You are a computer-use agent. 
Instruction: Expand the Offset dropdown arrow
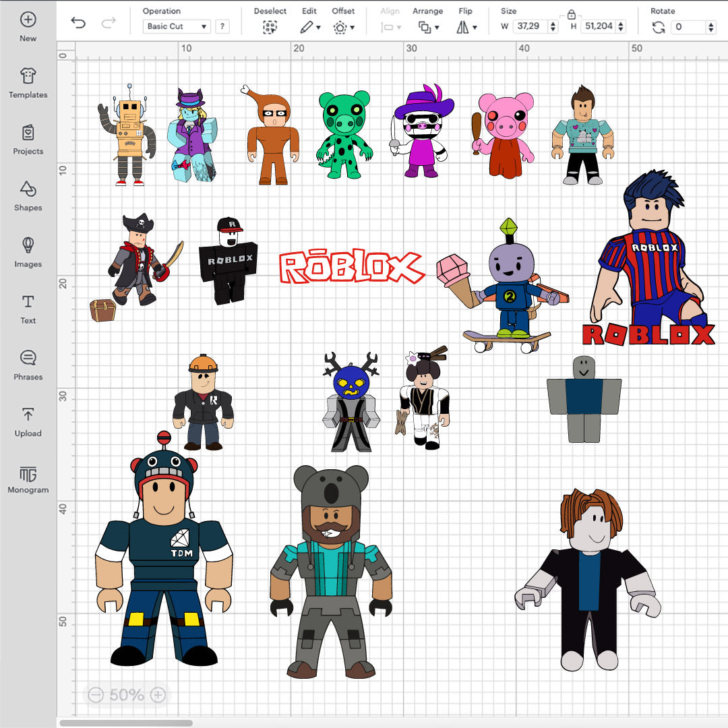pos(353,28)
